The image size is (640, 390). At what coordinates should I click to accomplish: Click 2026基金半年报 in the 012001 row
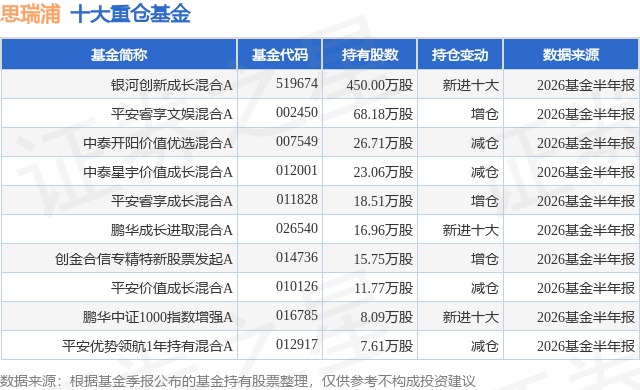(586, 172)
